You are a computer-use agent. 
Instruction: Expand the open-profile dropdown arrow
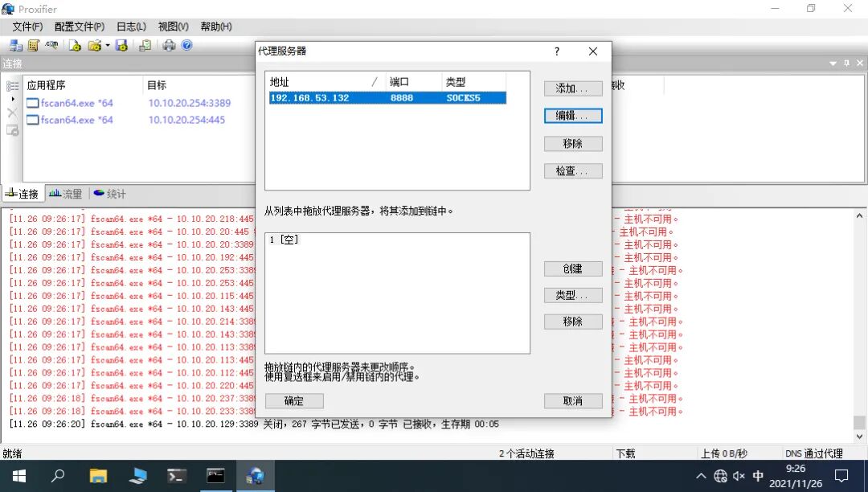(x=108, y=45)
